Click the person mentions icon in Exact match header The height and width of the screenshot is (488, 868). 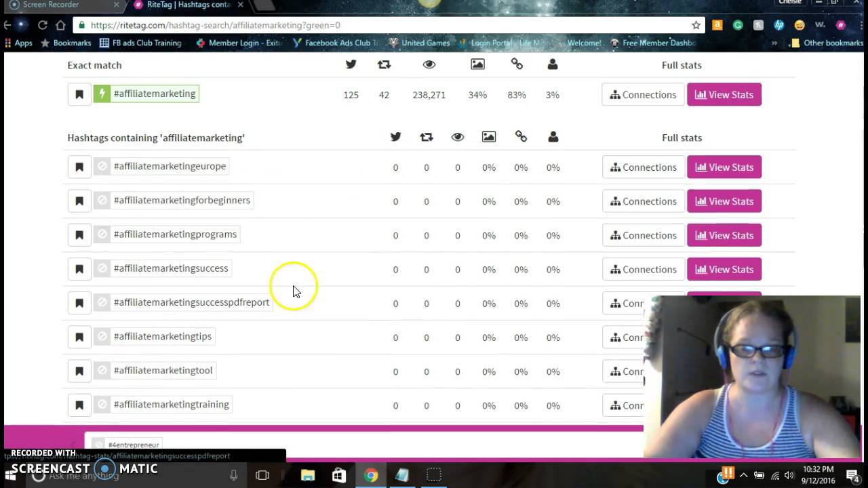[553, 64]
